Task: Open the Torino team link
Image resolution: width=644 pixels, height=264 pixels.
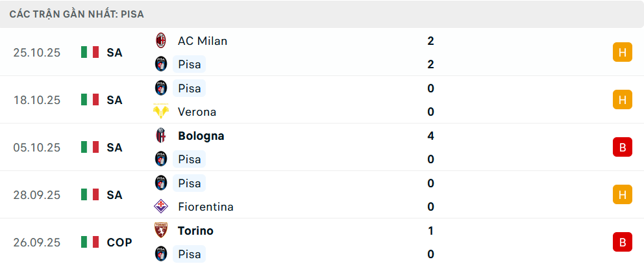Action: click(195, 231)
